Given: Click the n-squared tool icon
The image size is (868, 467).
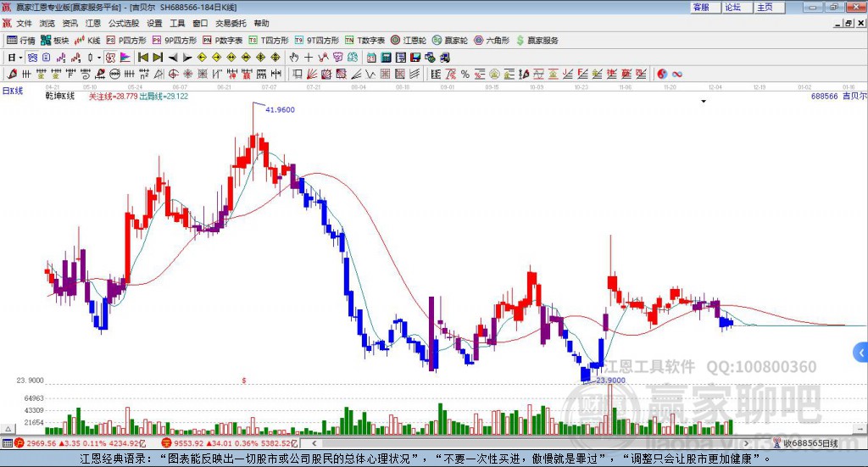Looking at the screenshot, I should 144,74.
